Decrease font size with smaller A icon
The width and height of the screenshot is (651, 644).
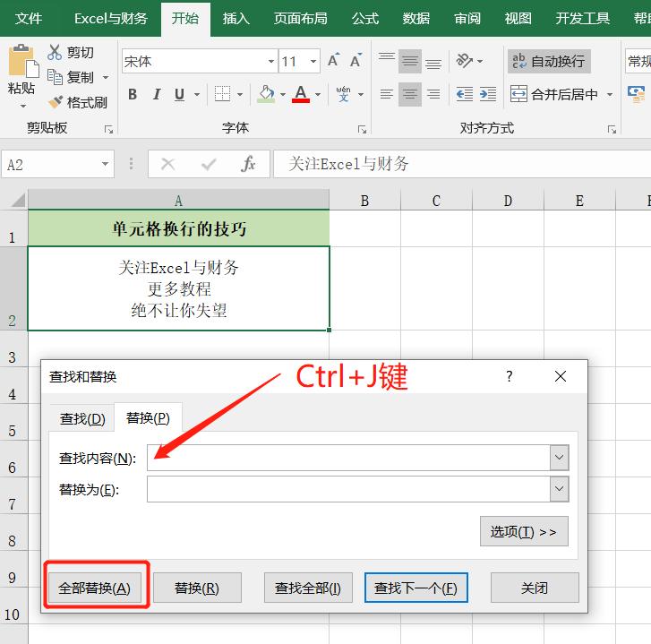[x=355, y=61]
